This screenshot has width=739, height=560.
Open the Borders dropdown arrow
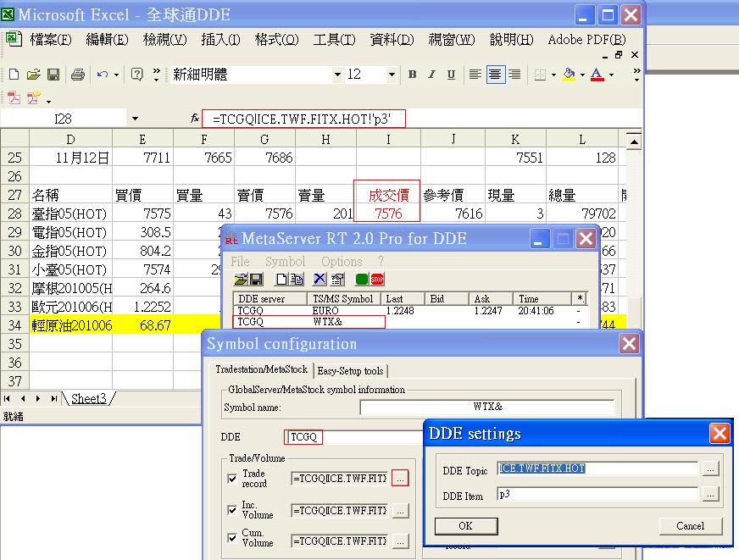553,75
